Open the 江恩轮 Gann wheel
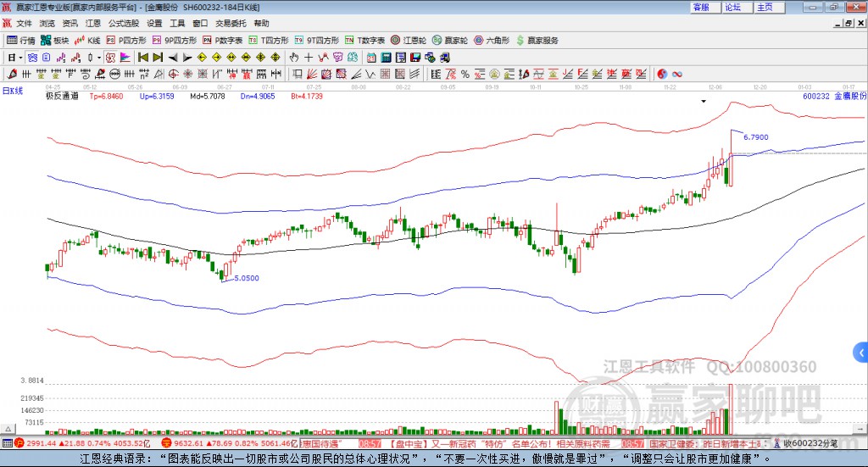Viewport: 868px width, 467px height. 409,41
